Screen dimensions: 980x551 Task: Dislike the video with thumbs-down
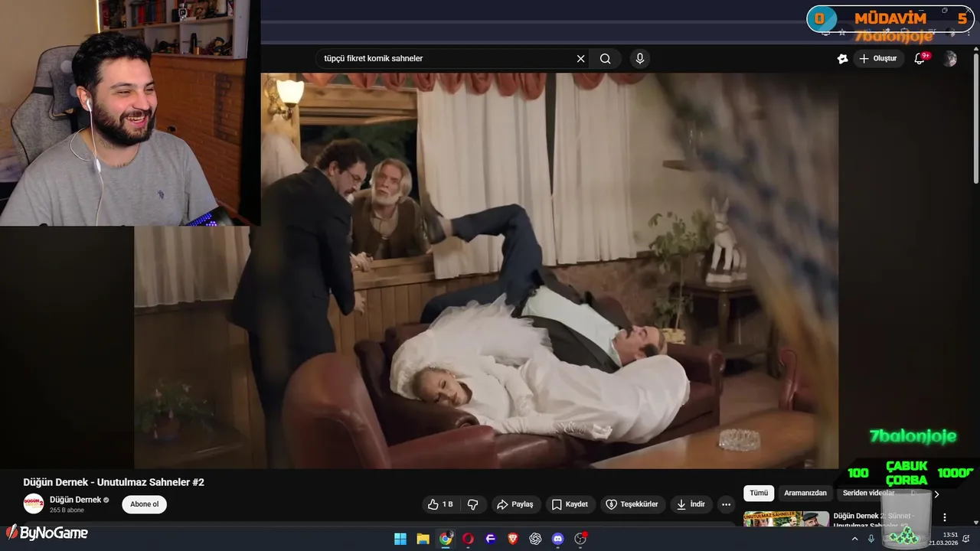tap(473, 504)
